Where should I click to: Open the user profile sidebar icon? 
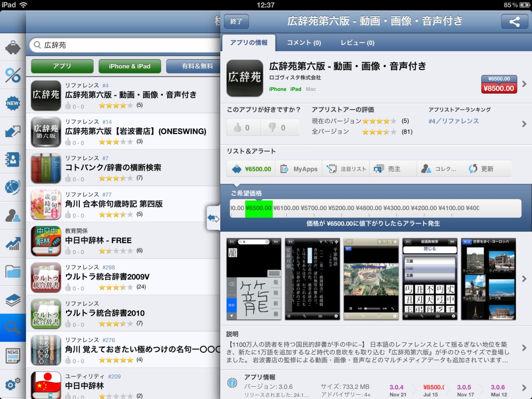[x=13, y=215]
